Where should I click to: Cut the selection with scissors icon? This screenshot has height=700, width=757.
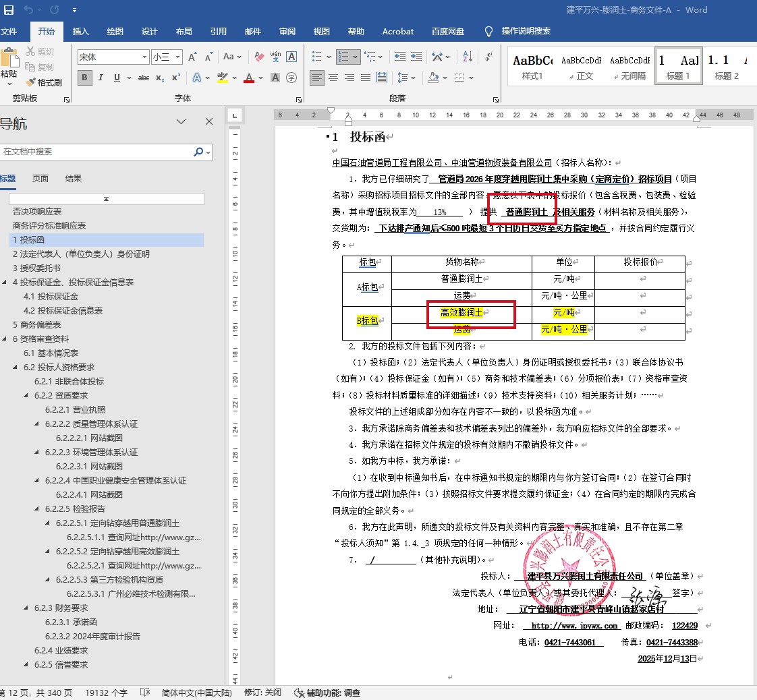coord(40,52)
